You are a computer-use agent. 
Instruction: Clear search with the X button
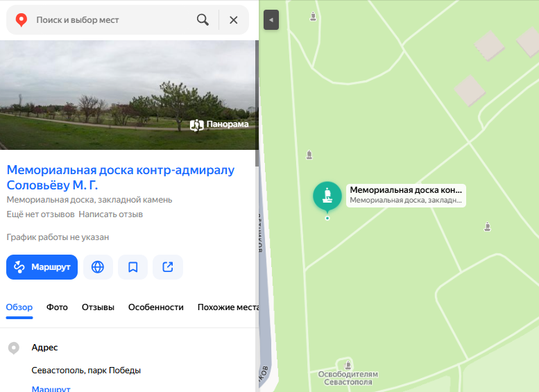(x=233, y=20)
